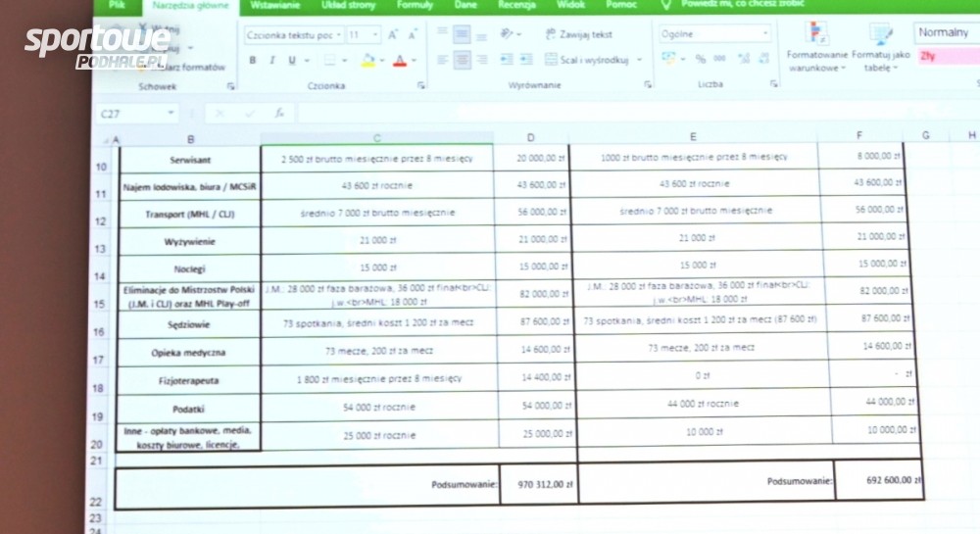Switch to the Wstawianie tab
The width and height of the screenshot is (980, 534).
coord(275,5)
